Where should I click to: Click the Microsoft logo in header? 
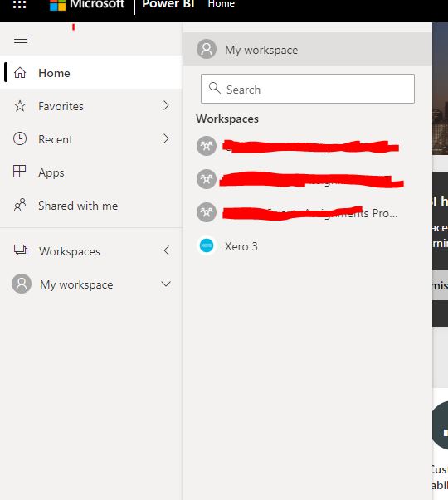click(x=58, y=5)
